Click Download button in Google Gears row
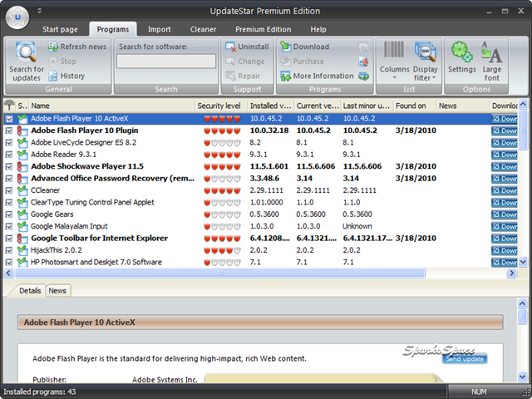The width and height of the screenshot is (532, 399). click(x=505, y=214)
